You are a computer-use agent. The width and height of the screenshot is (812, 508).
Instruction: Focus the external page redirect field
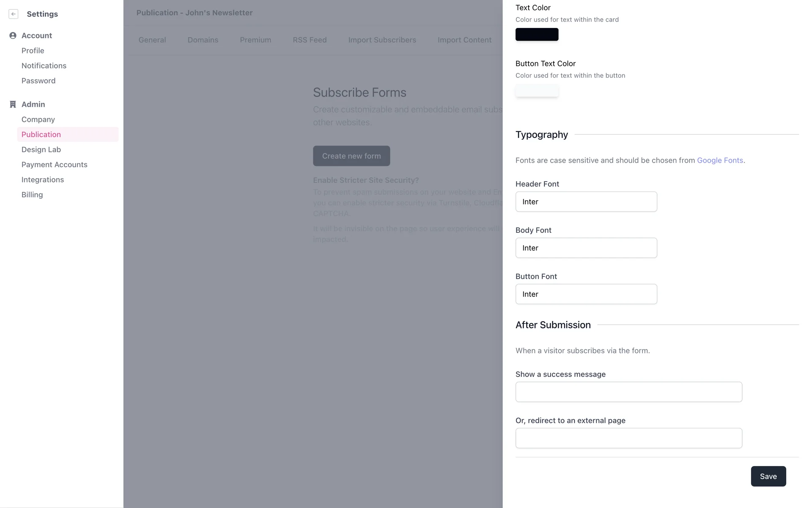[x=628, y=438]
